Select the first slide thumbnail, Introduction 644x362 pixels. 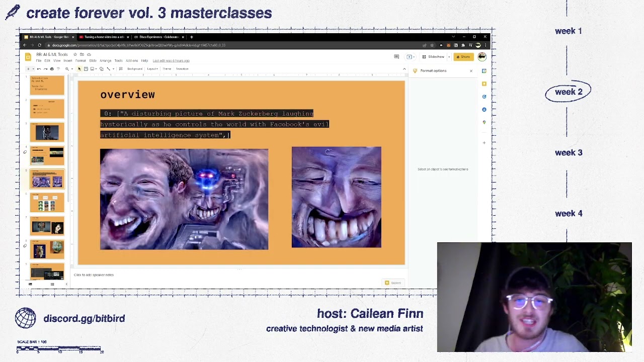coord(47,85)
